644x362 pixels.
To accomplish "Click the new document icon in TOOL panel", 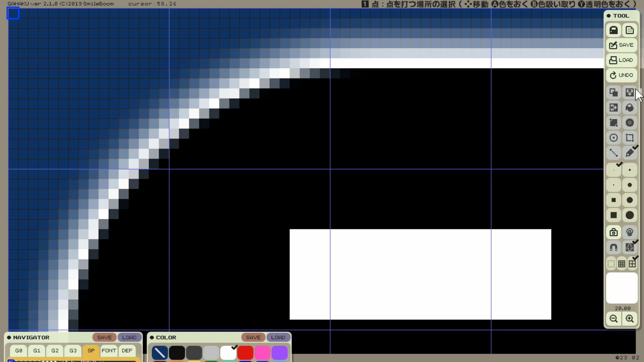I will tap(630, 30).
